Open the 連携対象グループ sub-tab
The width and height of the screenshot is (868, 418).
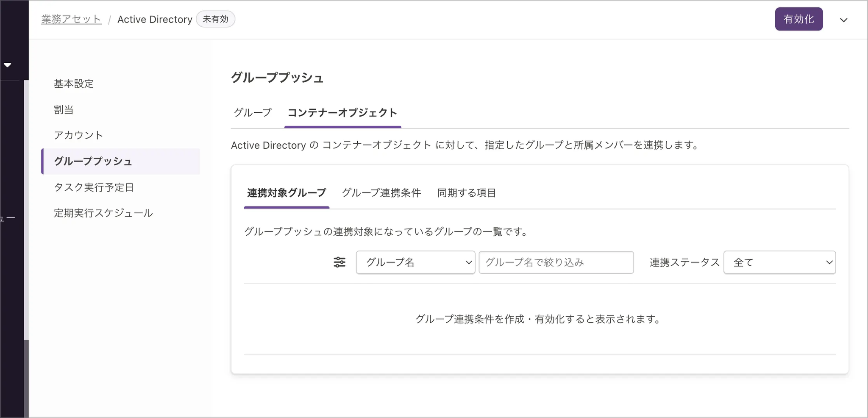coord(287,193)
